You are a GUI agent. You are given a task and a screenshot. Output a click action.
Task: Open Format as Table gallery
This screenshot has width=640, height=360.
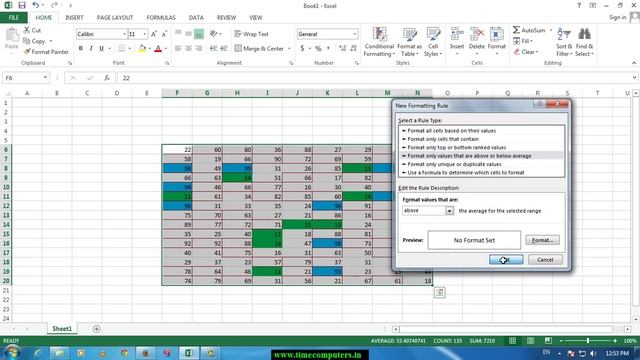[409, 42]
